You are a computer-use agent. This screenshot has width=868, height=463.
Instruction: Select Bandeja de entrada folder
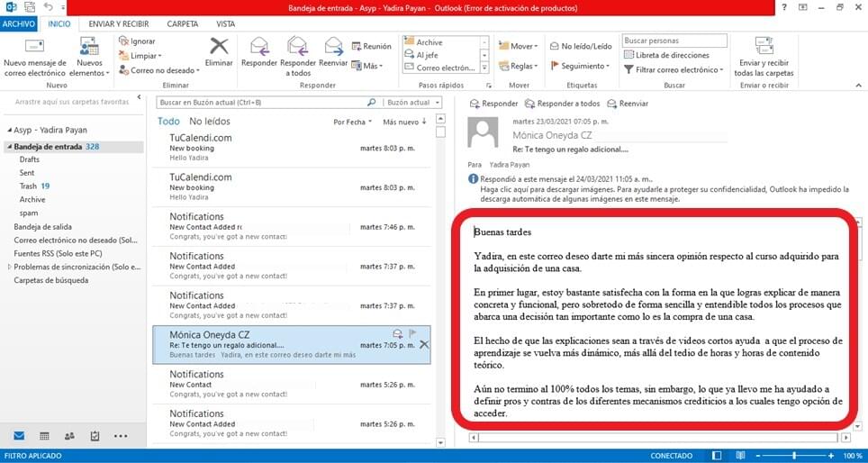coord(73,147)
